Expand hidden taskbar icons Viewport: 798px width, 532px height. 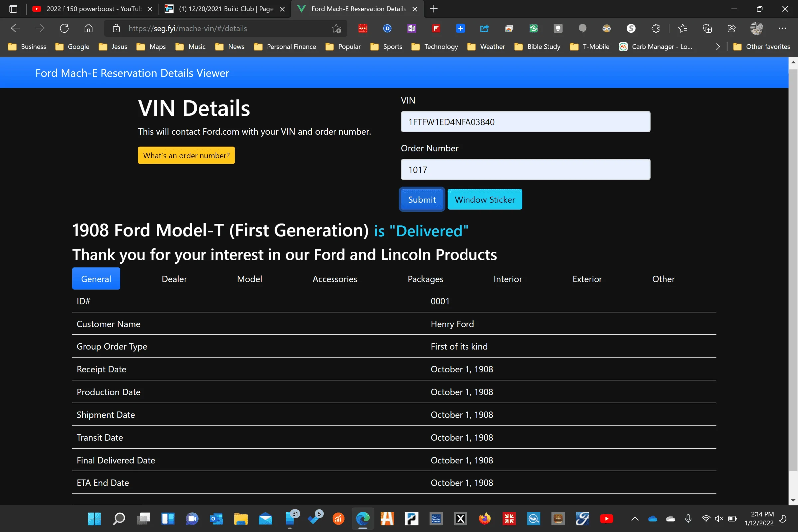pyautogui.click(x=635, y=519)
